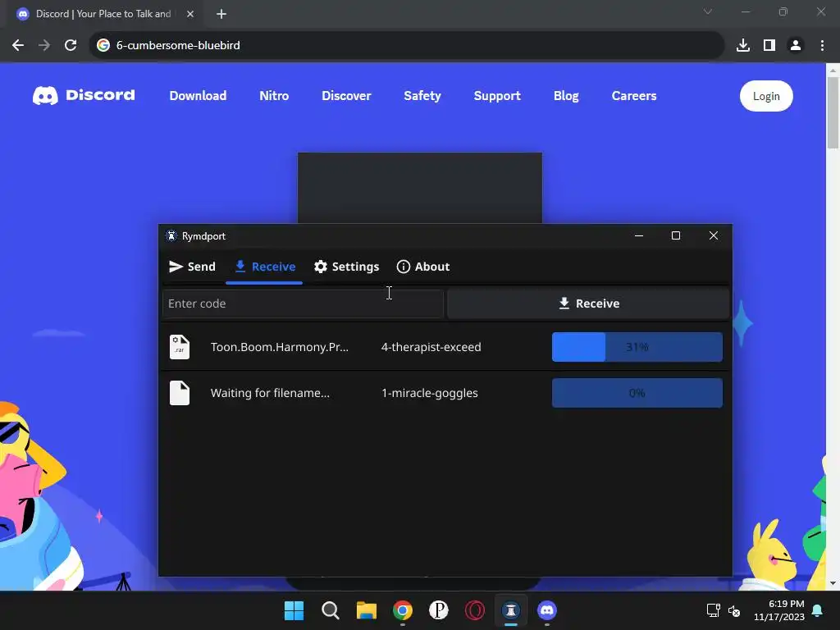Open the Chrome tab search chevron

point(708,11)
